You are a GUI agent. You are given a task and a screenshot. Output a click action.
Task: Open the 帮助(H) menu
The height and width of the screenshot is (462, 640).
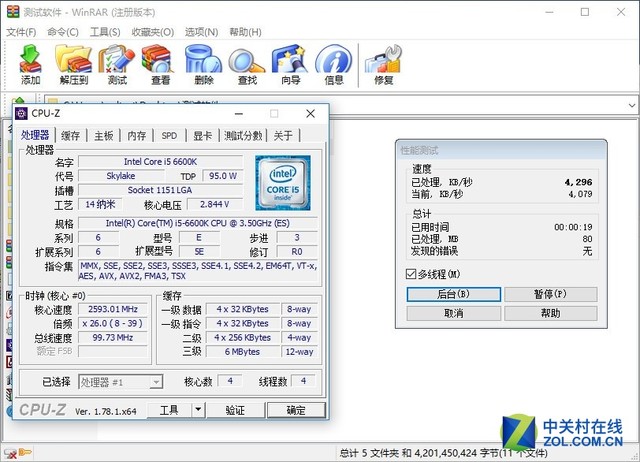[x=245, y=32]
